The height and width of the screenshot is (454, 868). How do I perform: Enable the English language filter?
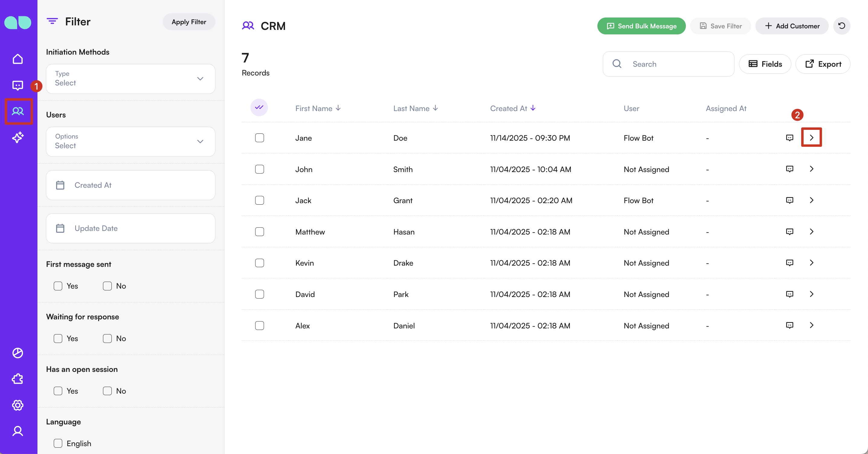click(x=58, y=443)
